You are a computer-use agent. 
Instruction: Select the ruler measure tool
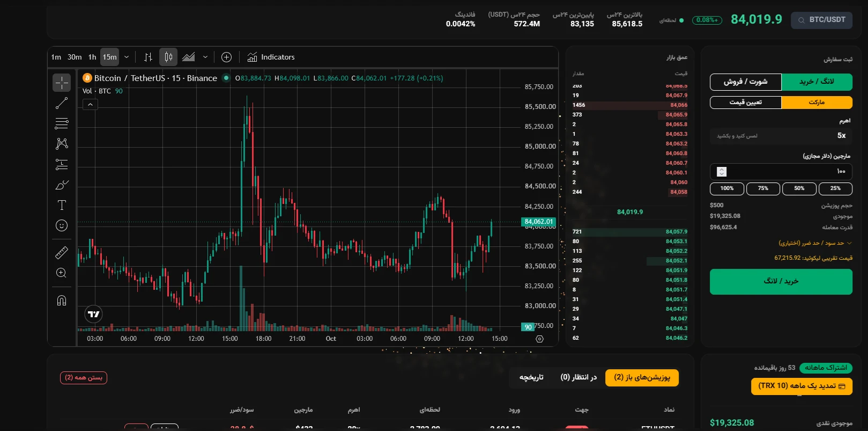[62, 252]
